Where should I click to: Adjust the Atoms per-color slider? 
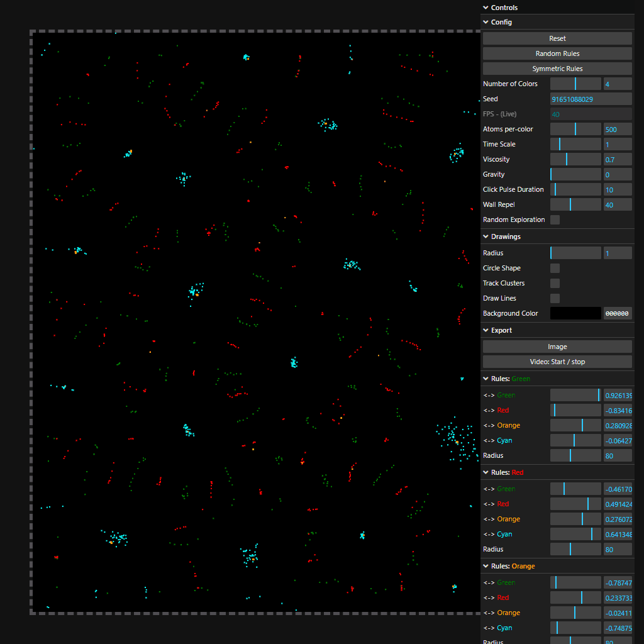pos(575,129)
